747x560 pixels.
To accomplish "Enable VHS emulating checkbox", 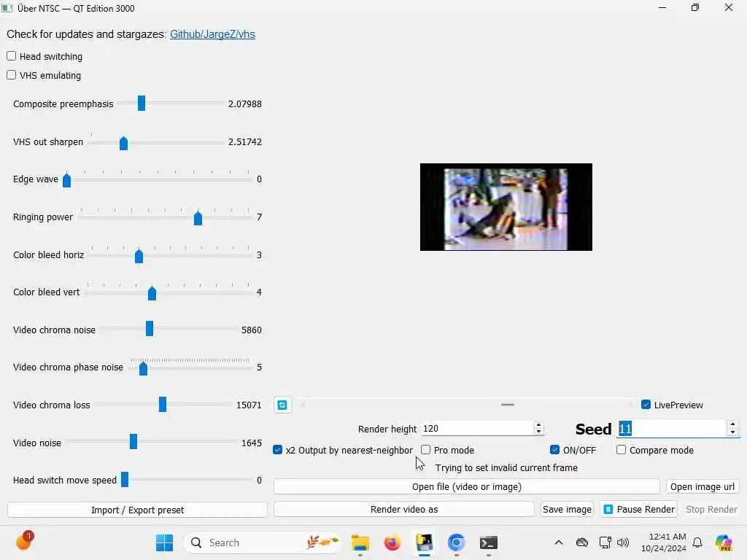I will tap(12, 75).
